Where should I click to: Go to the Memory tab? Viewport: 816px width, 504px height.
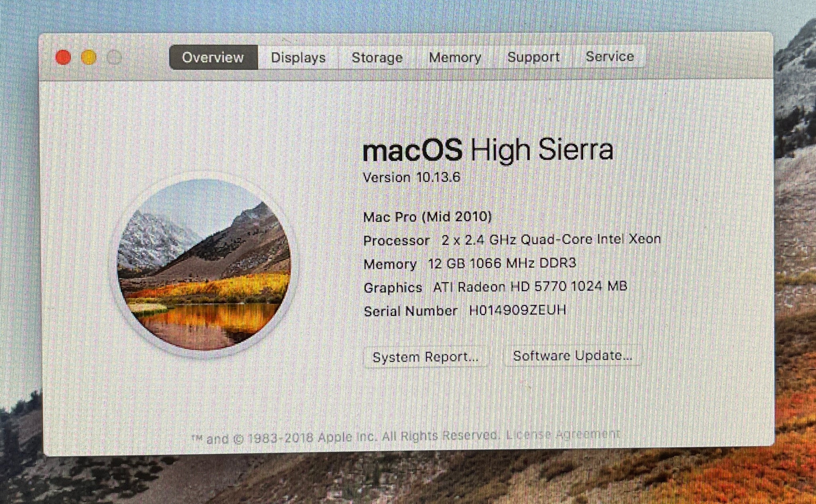click(x=455, y=57)
